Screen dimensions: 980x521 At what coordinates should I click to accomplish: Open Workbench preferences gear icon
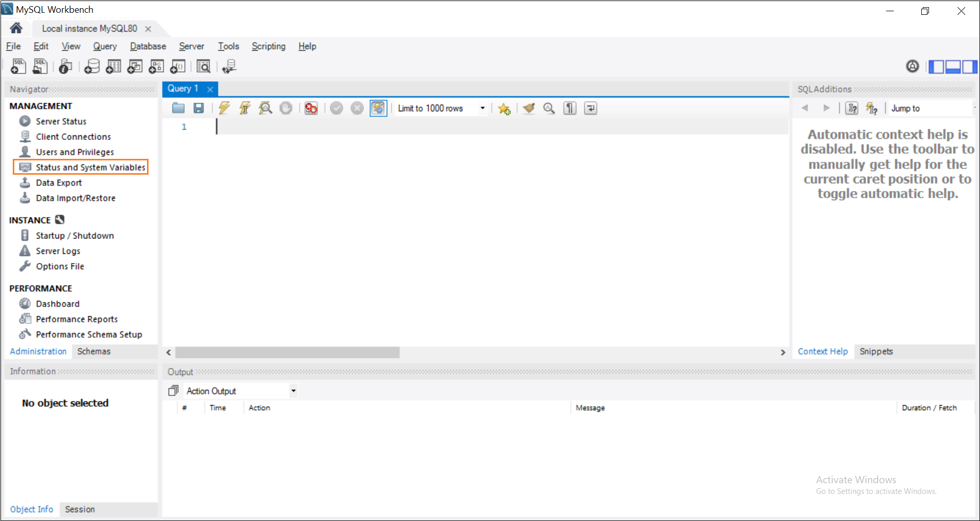click(x=913, y=66)
